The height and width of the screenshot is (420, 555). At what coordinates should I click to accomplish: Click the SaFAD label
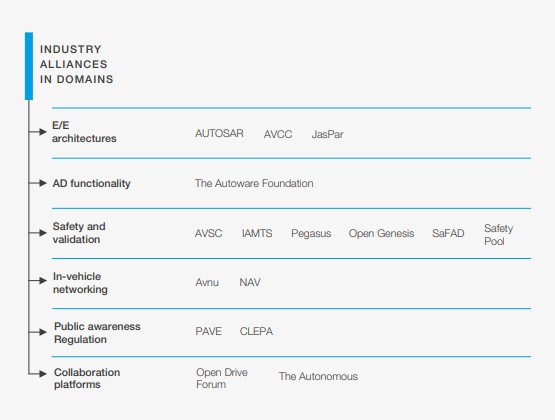click(448, 233)
